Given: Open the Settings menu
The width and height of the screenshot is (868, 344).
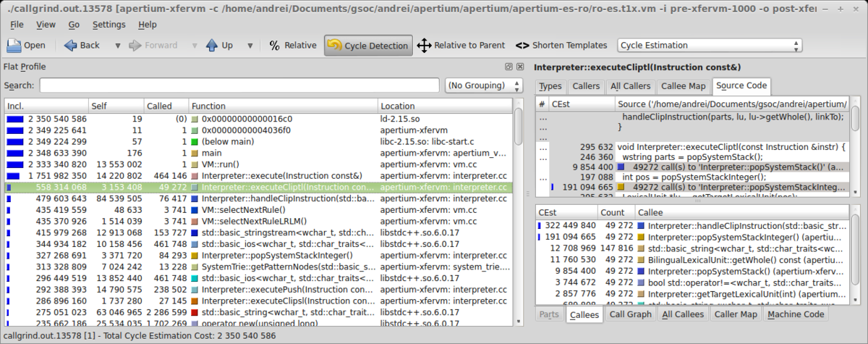Looking at the screenshot, I should coord(109,24).
